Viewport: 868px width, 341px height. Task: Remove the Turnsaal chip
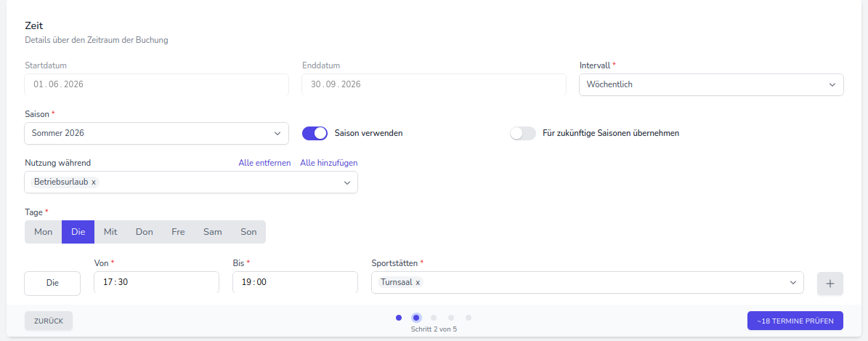click(418, 282)
